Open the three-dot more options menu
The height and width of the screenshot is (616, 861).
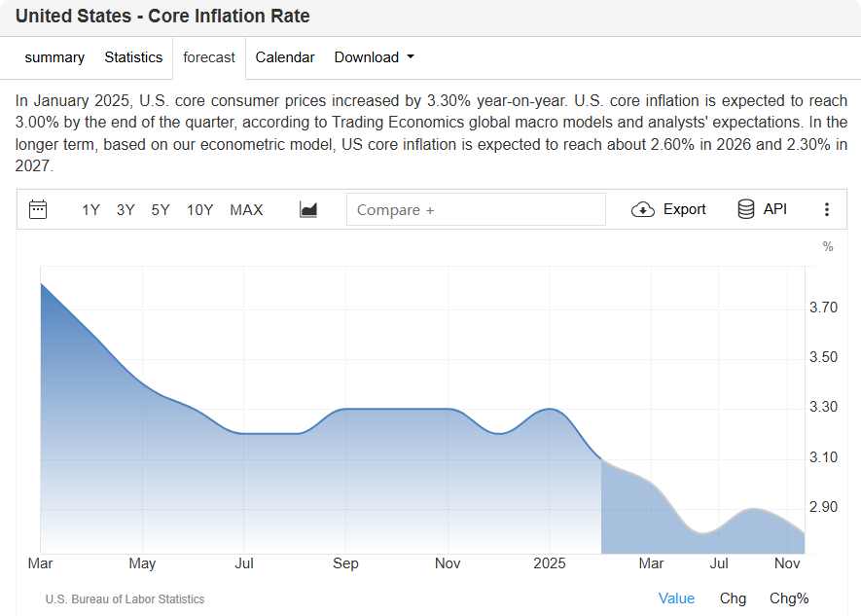[x=827, y=209]
